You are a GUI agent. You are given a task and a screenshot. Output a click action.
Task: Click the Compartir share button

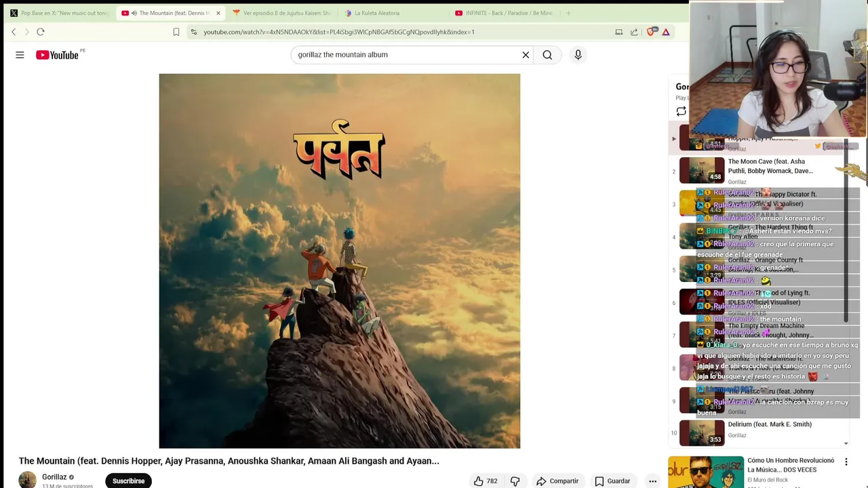(557, 481)
